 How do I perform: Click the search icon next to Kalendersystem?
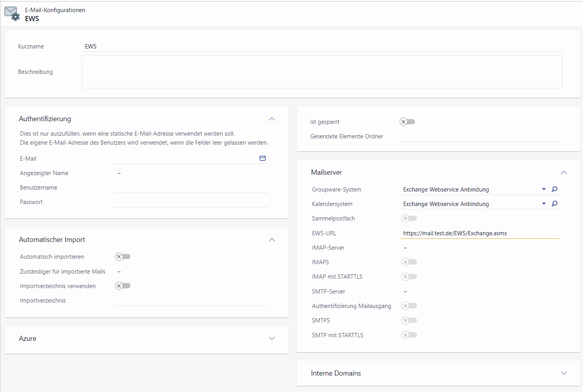[554, 204]
